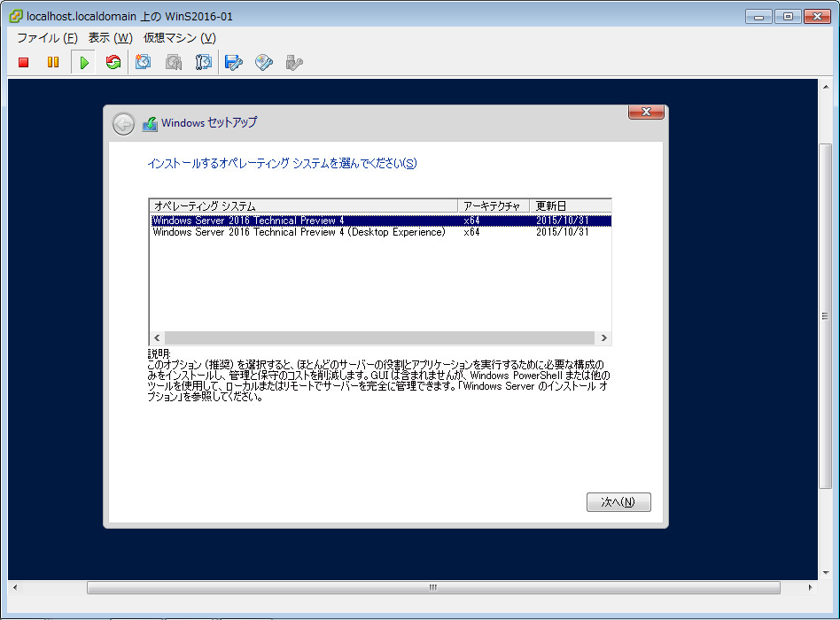Connect the virtual CD/DVD drive
This screenshot has height=620, width=840.
tap(263, 62)
